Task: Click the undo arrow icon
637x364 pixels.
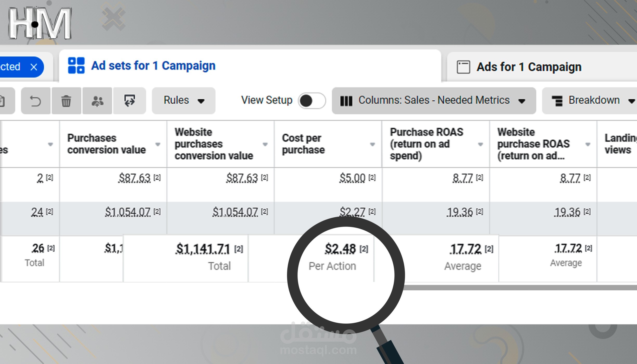Action: (36, 101)
